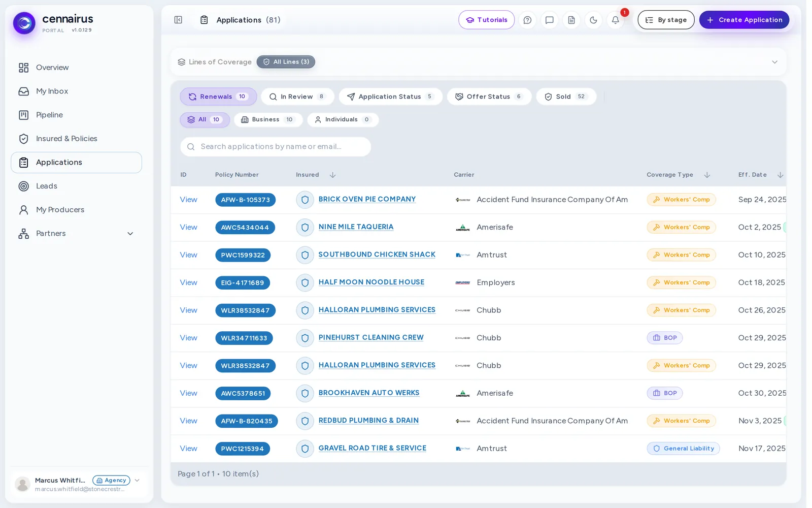
Task: Click shield icon beside PINEHURST CLEANING CREW
Action: click(x=305, y=338)
